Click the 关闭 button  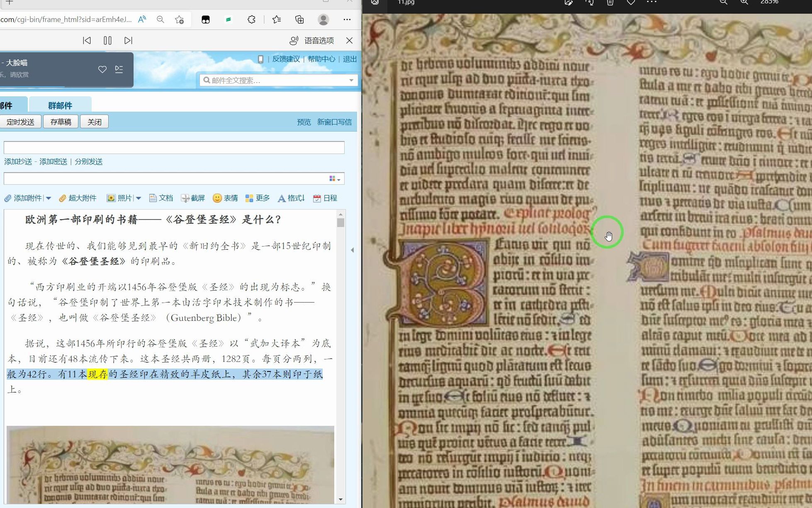pos(94,122)
